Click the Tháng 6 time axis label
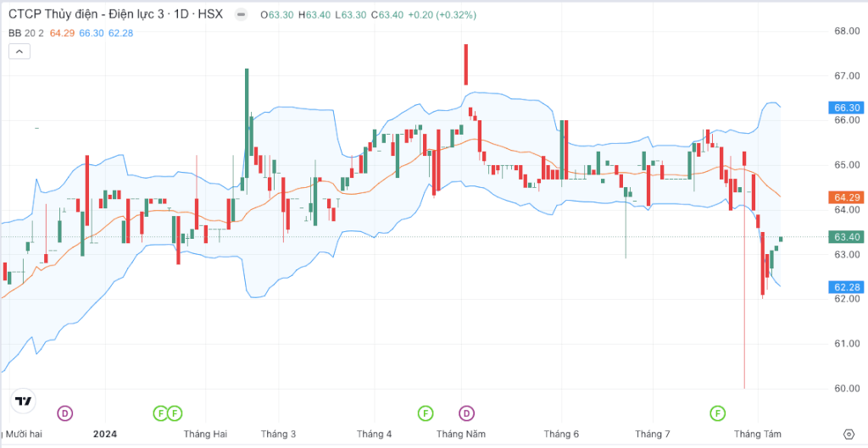This screenshot has height=448, width=868. pyautogui.click(x=561, y=434)
